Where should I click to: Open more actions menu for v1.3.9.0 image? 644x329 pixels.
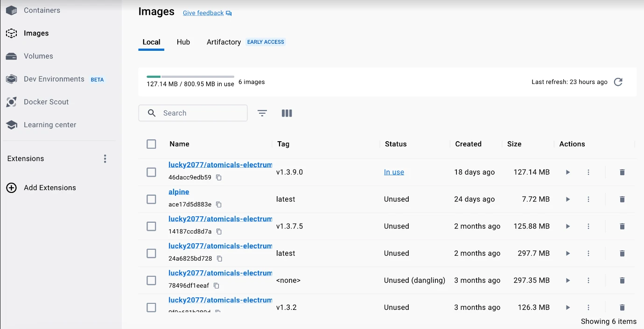588,172
